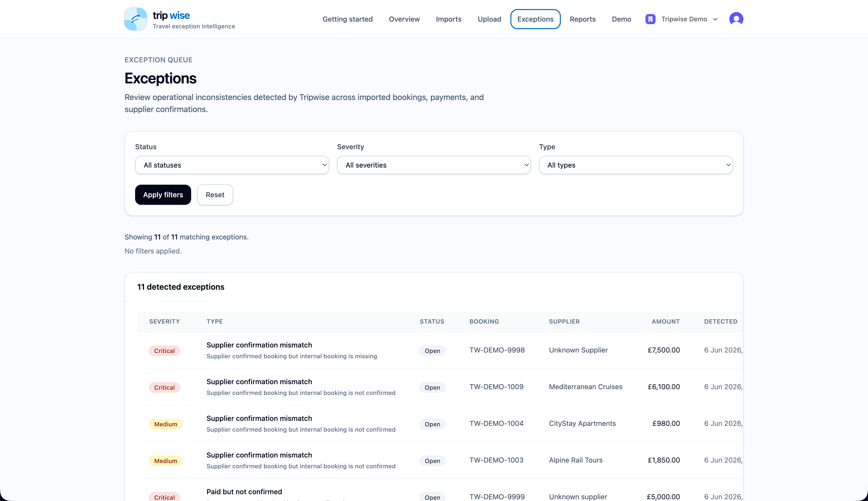The width and height of the screenshot is (868, 501).
Task: Open the Upload page
Action: [489, 19]
